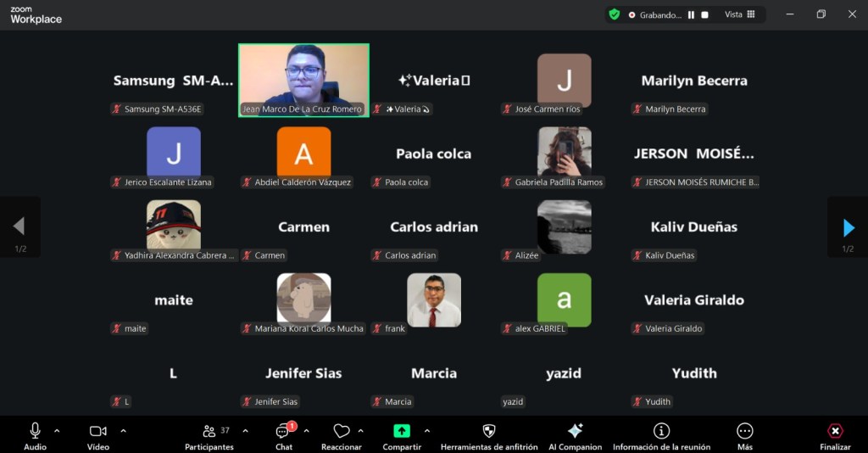This screenshot has width=868, height=453.
Task: Click the green encryption shield icon
Action: click(615, 14)
